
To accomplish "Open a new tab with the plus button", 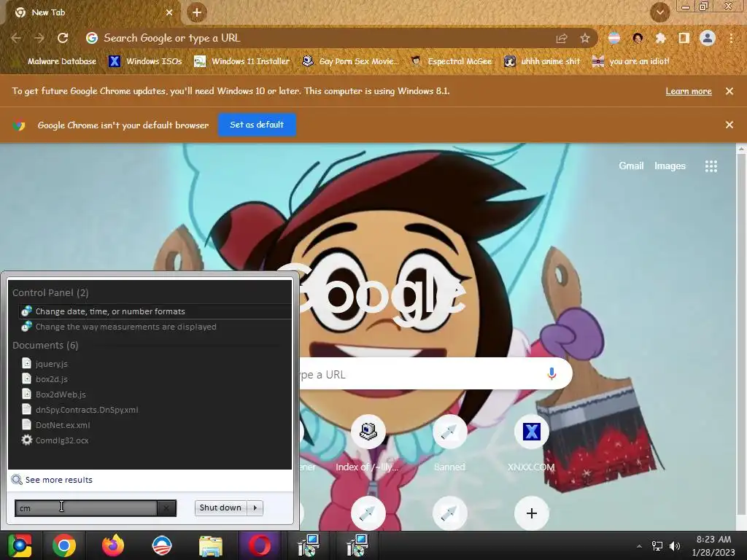I will 197,13.
